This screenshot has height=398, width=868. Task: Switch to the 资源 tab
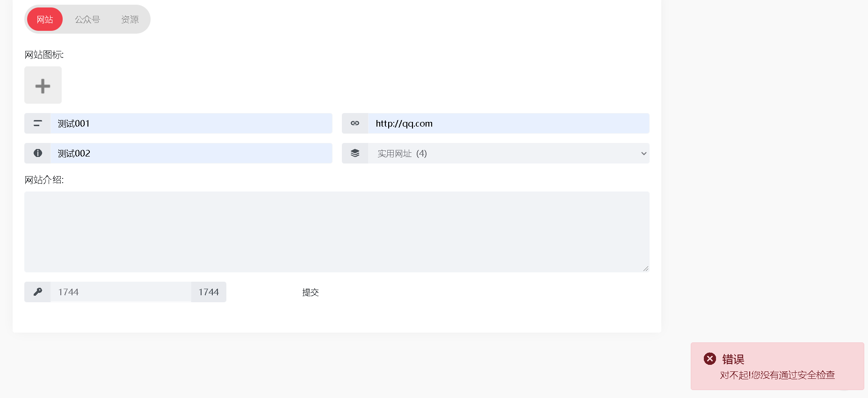pos(130,19)
